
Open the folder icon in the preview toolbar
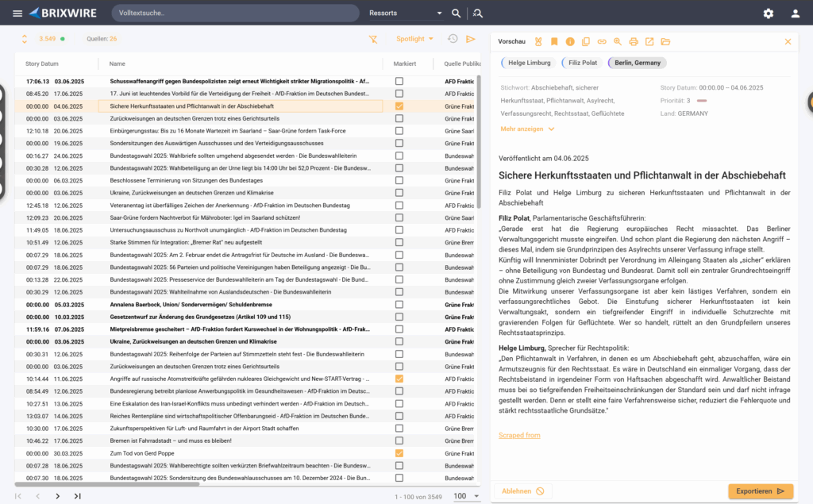665,41
